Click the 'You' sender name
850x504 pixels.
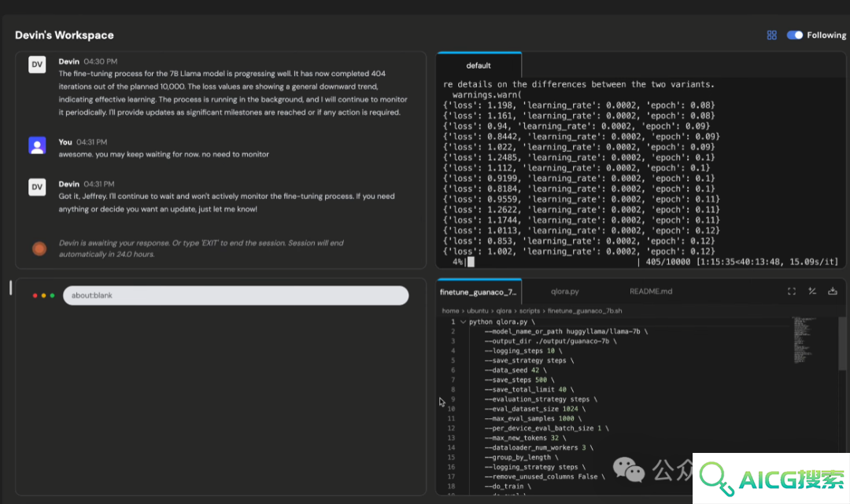click(x=65, y=142)
